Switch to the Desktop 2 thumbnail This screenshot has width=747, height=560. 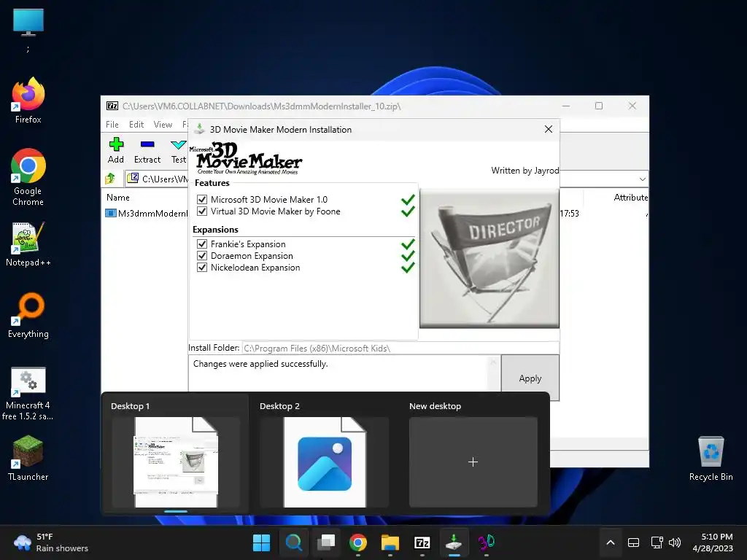coord(325,462)
